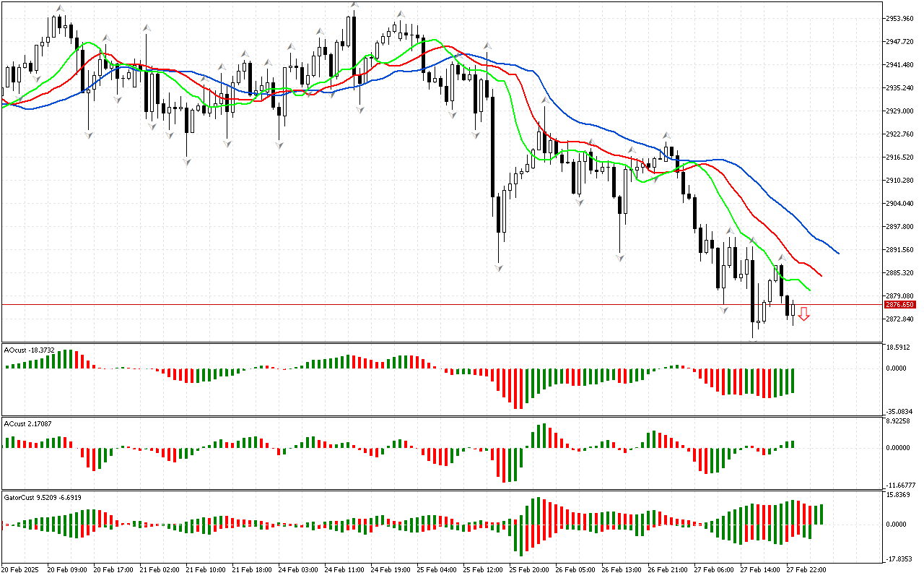Select the AOcust -18.3732 indicator label
Screen dimensions: 924x578
[x=30, y=350]
